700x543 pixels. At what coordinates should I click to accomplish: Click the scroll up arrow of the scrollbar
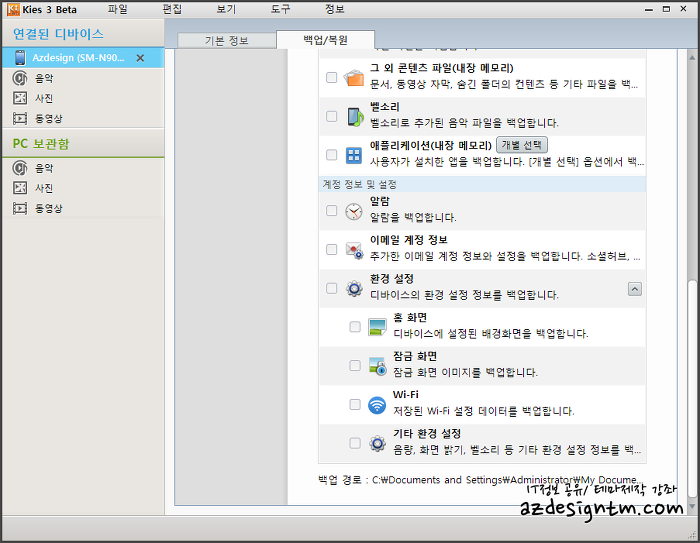point(692,57)
